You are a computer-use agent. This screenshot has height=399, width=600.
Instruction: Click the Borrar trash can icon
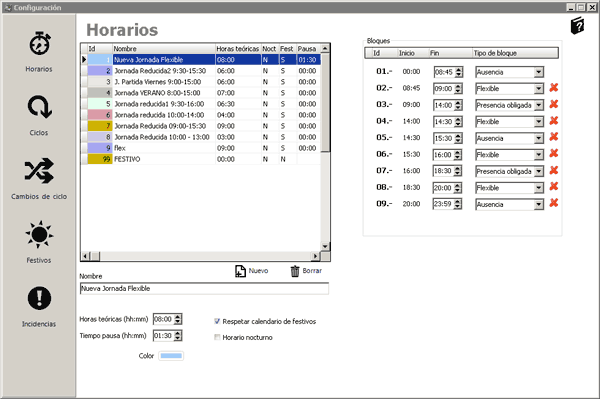pyautogui.click(x=295, y=271)
